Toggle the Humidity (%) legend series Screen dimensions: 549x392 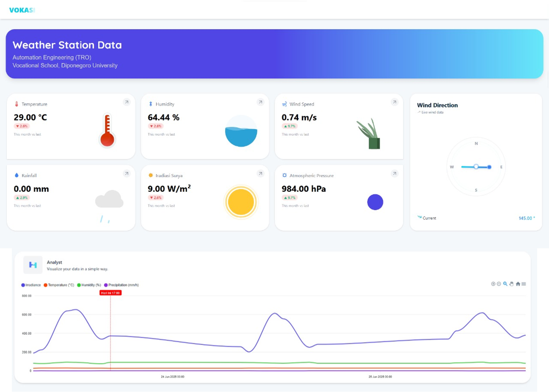pyautogui.click(x=91, y=285)
